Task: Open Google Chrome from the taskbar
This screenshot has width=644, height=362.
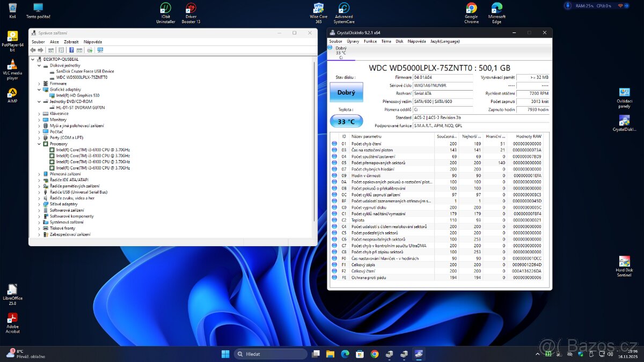Action: [x=375, y=354]
